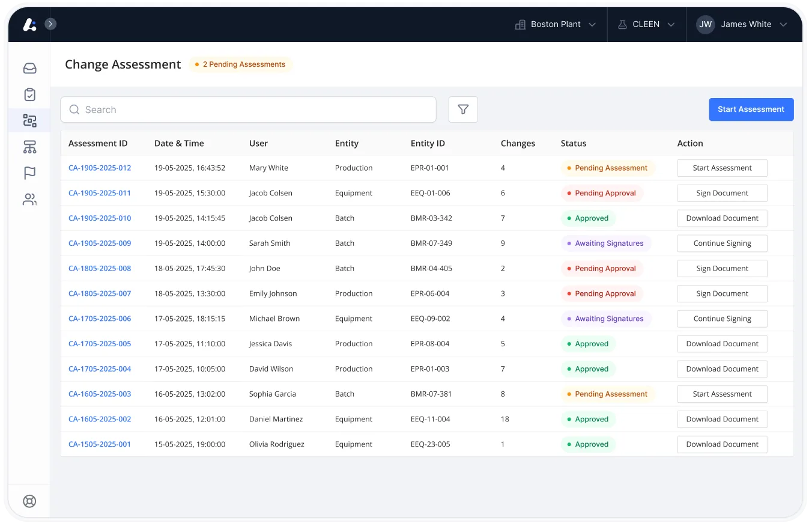
Task: Open the inbox icon in sidebar
Action: 29,69
